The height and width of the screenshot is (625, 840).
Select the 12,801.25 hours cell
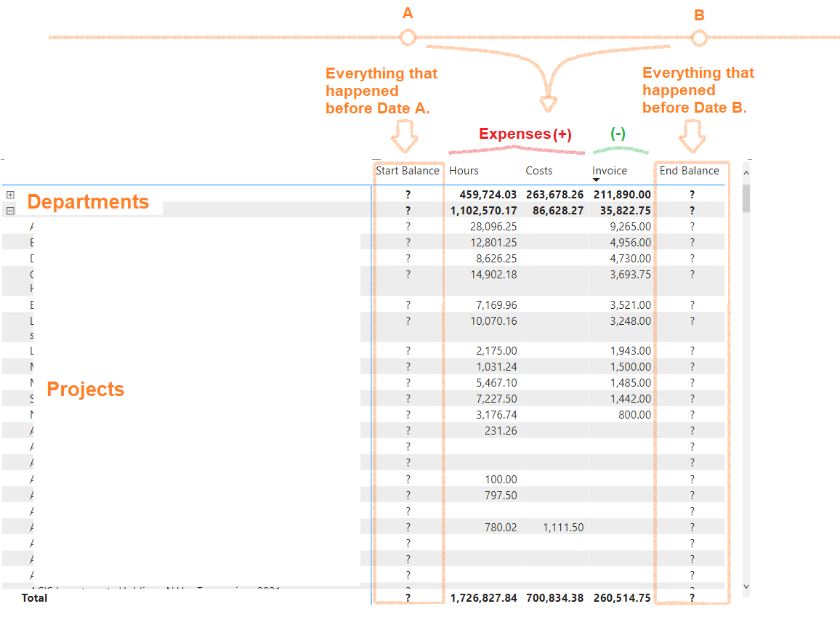[493, 243]
